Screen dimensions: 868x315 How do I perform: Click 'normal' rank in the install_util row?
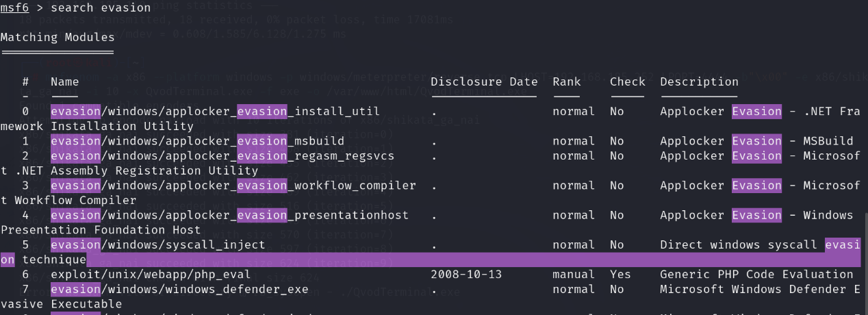click(574, 111)
